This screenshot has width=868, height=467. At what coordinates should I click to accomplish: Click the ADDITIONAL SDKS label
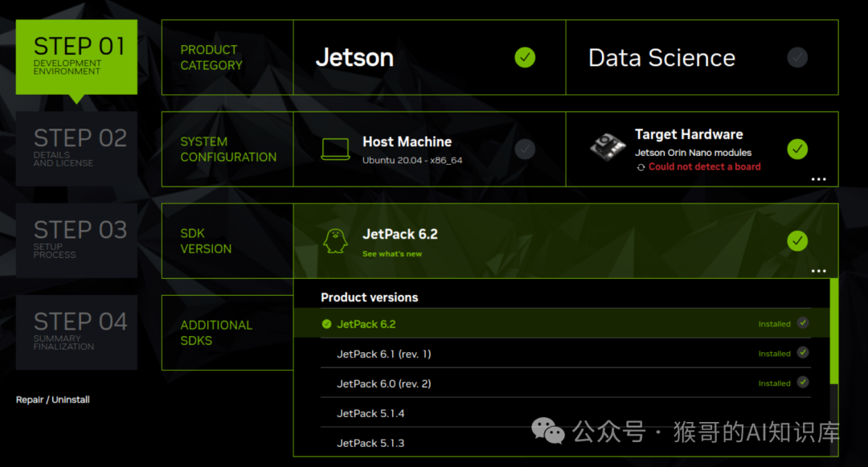click(216, 333)
